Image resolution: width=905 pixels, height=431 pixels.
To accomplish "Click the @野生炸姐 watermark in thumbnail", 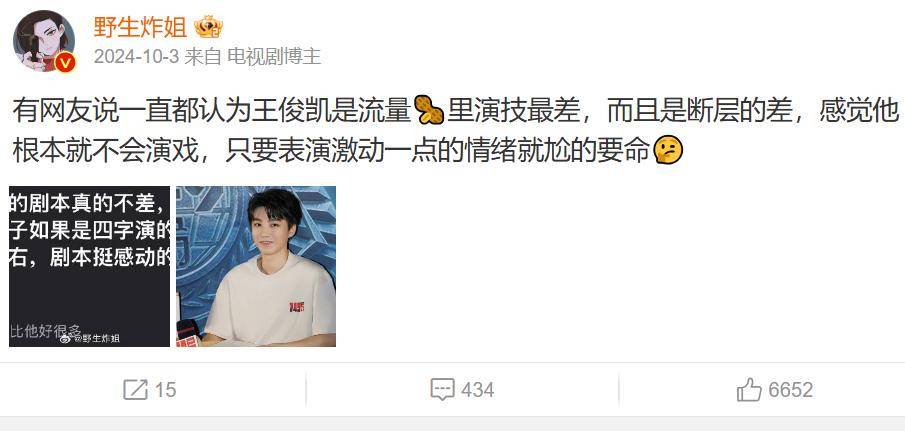I will click(90, 339).
